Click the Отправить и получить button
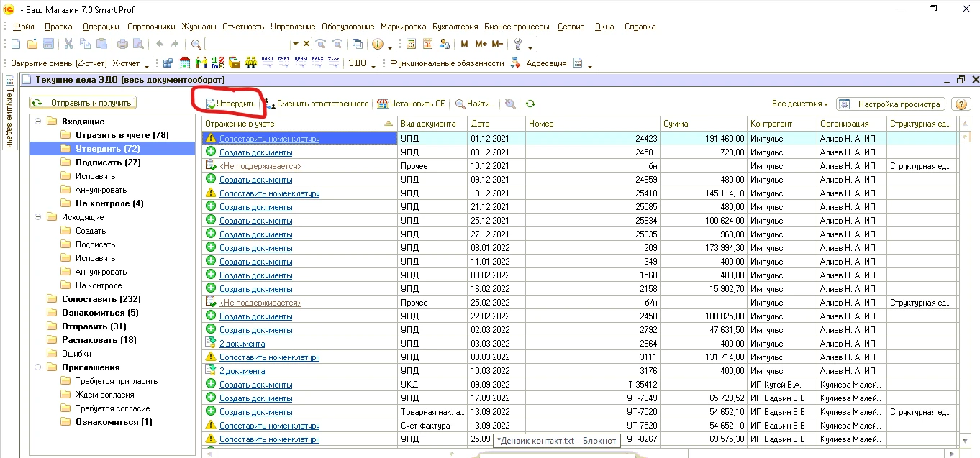The height and width of the screenshot is (458, 980). click(83, 103)
